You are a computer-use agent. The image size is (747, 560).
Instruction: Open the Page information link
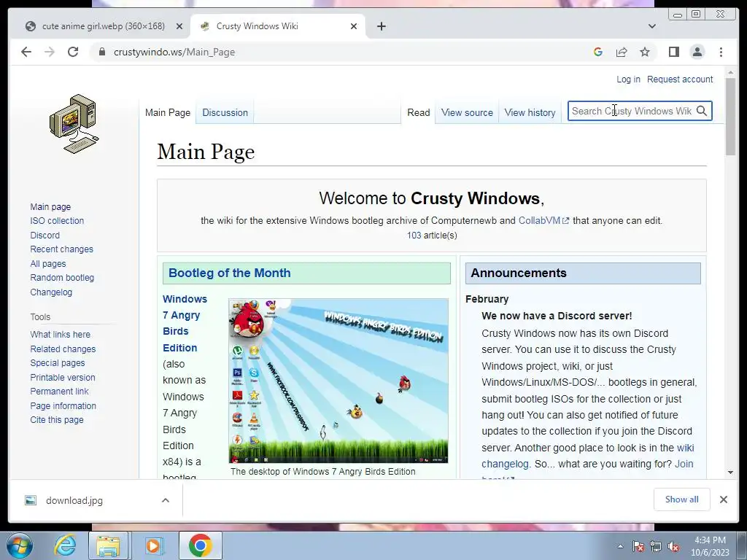[x=63, y=405]
